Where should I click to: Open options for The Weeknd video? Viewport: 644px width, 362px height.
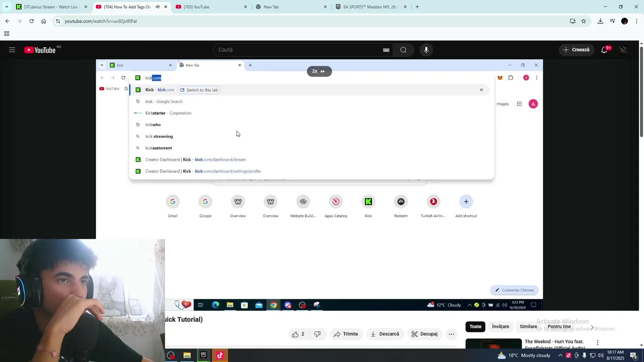(x=598, y=342)
